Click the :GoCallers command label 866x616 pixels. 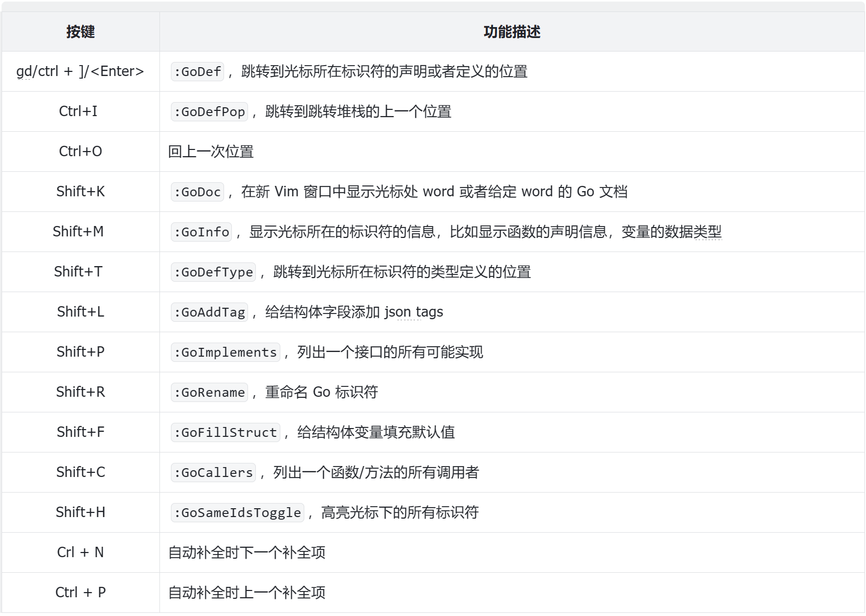pyautogui.click(x=213, y=472)
